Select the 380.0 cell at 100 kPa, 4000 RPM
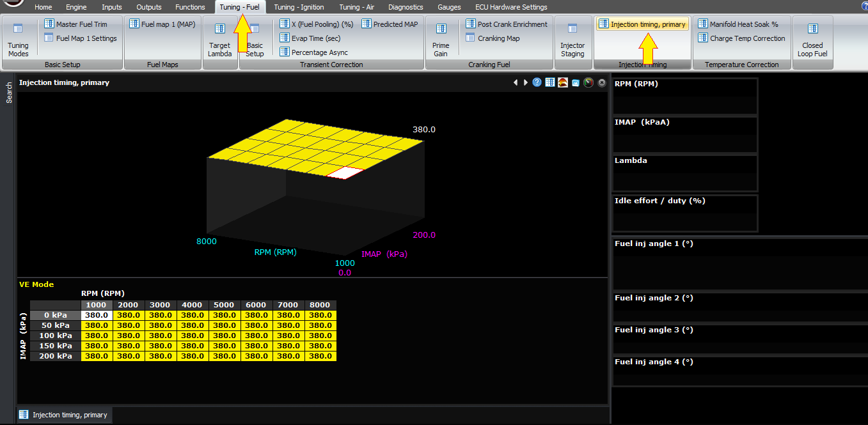 [x=193, y=336]
